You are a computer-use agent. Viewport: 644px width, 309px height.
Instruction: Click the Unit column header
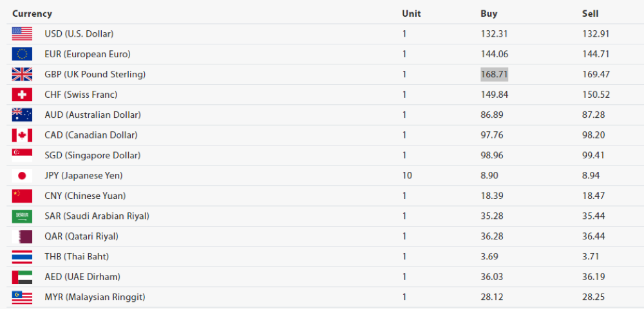pos(411,14)
